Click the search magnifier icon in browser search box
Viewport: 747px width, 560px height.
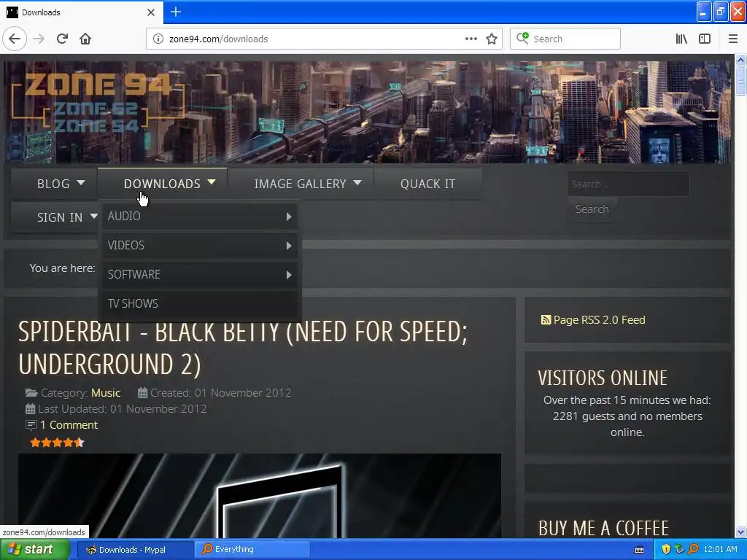click(x=522, y=39)
